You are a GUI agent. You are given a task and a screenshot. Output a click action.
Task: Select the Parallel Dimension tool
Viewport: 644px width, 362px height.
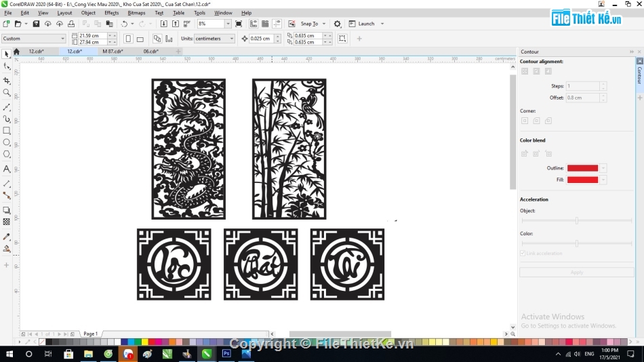tap(7, 183)
